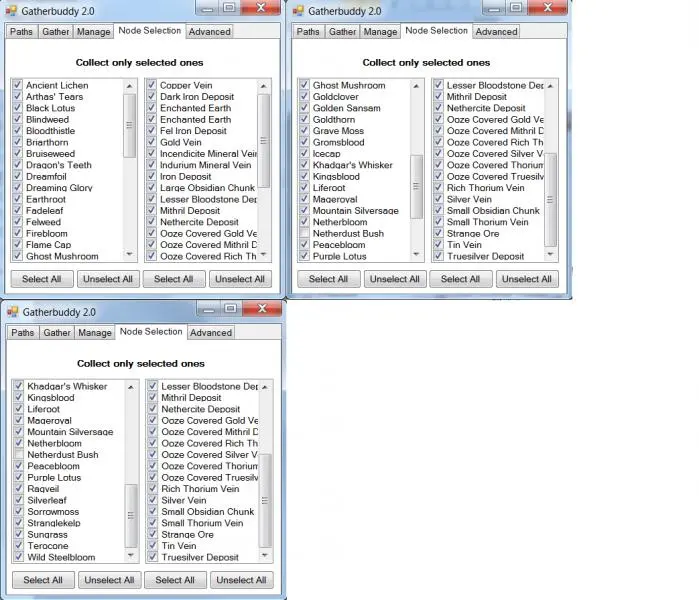Viewport: 699px width, 600px height.
Task: Uncheck the Fel Iron Deposit checkbox
Action: click(152, 131)
